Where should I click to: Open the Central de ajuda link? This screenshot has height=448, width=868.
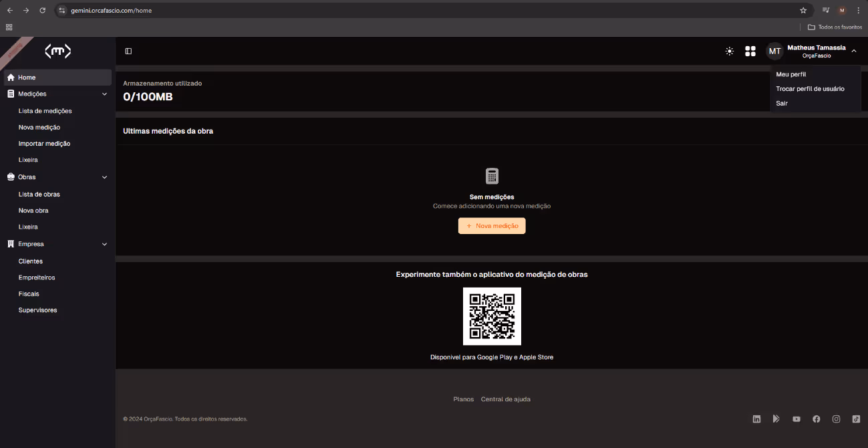506,399
